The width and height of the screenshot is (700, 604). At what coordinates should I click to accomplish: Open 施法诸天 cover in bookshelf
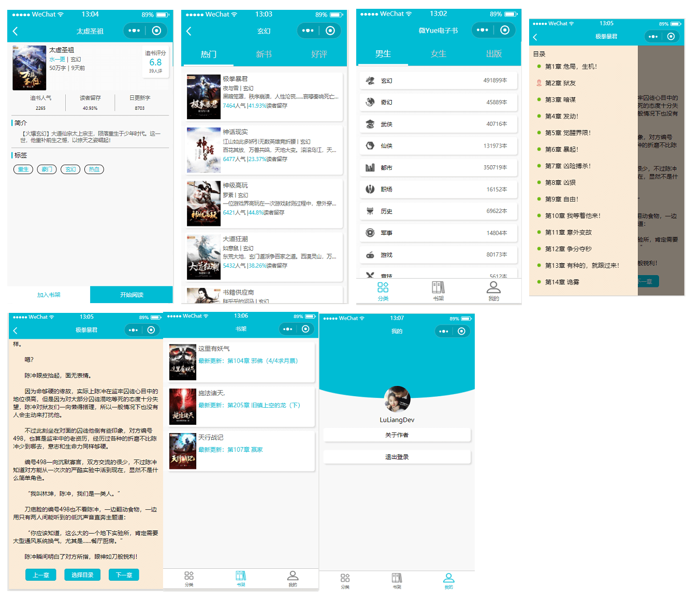(183, 407)
